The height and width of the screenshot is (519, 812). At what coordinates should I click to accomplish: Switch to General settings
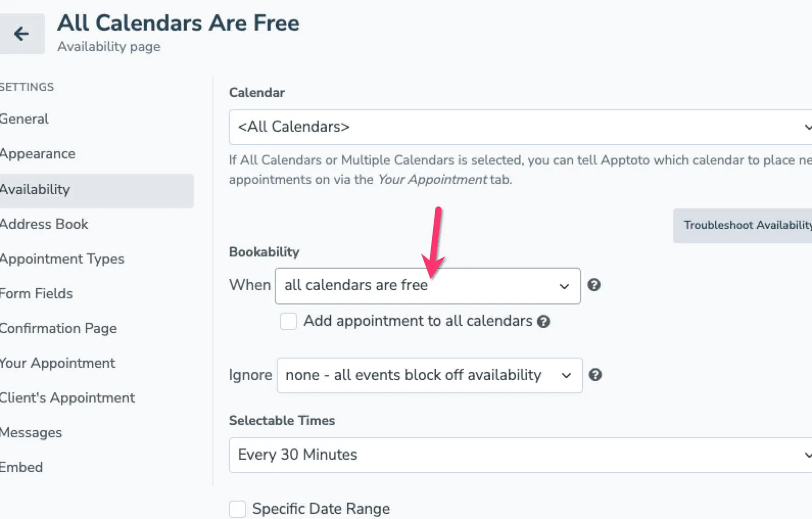(x=24, y=119)
